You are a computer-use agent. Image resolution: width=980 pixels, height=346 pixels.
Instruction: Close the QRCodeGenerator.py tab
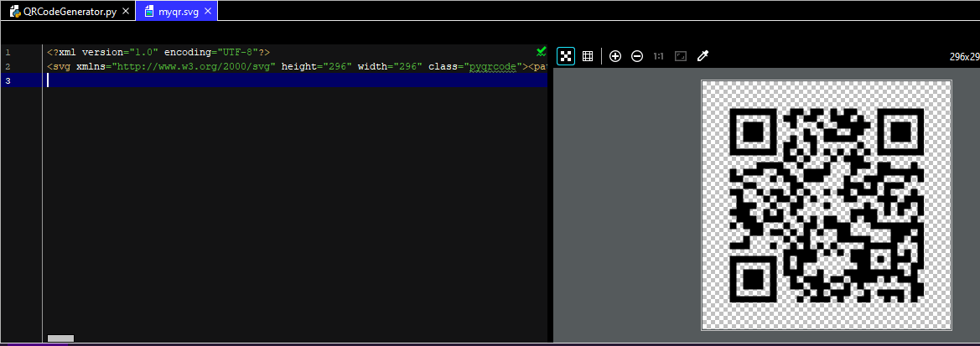point(126,11)
